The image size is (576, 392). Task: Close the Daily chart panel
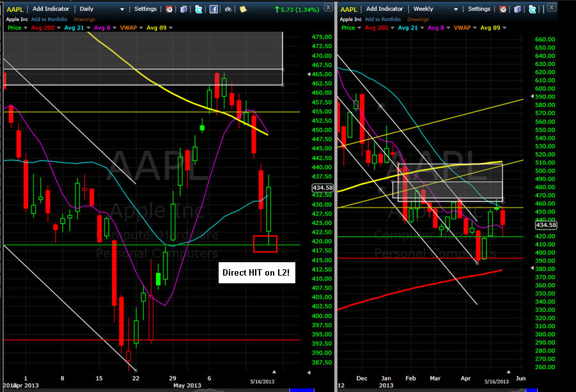coord(329,7)
